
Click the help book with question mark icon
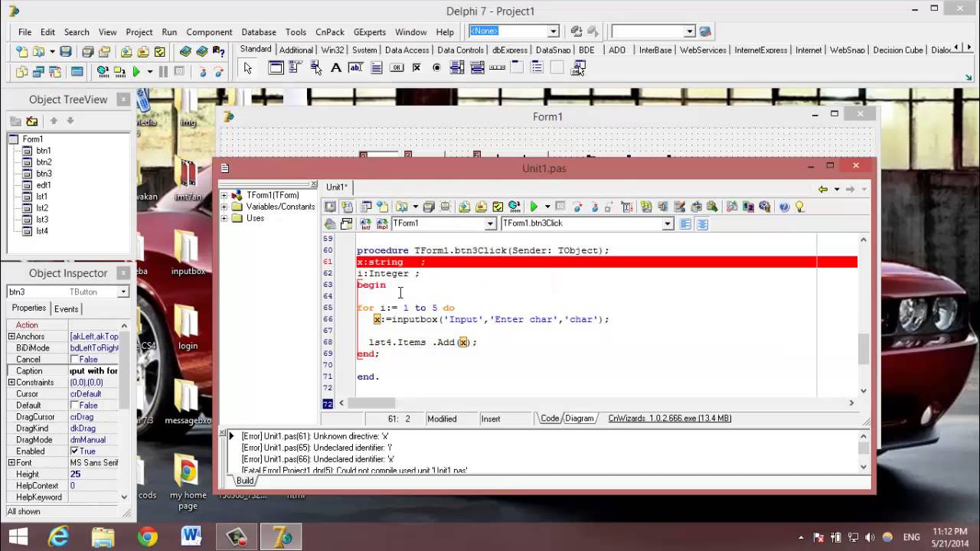219,51
